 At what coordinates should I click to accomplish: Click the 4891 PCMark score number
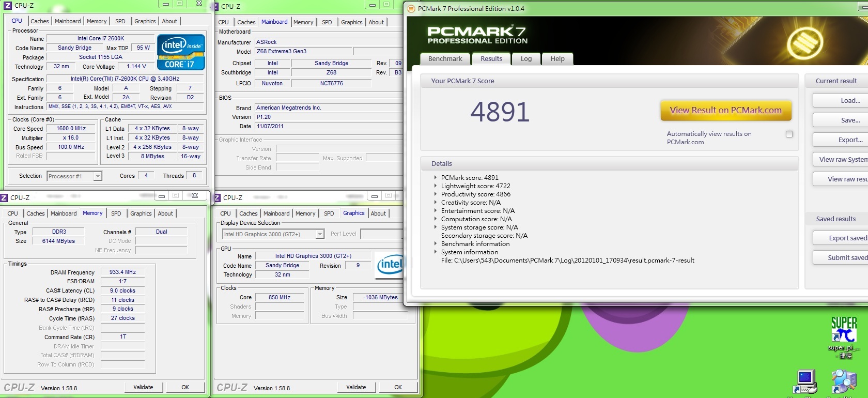500,112
